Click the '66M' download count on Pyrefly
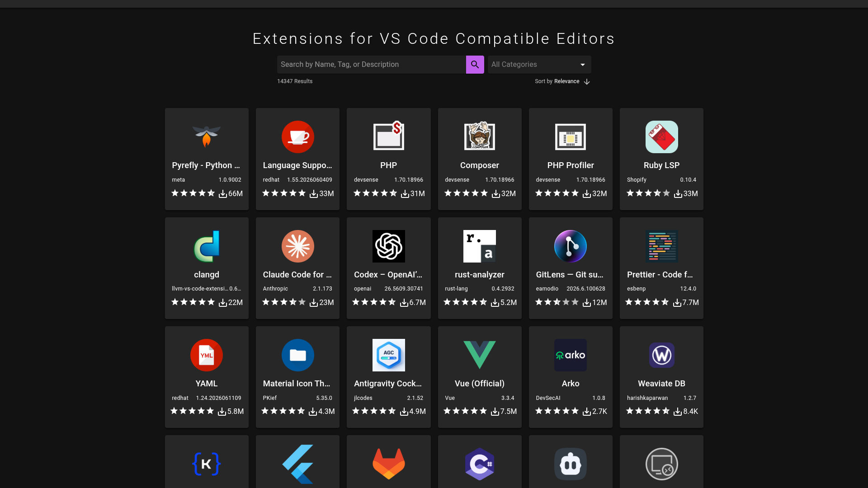 (236, 193)
